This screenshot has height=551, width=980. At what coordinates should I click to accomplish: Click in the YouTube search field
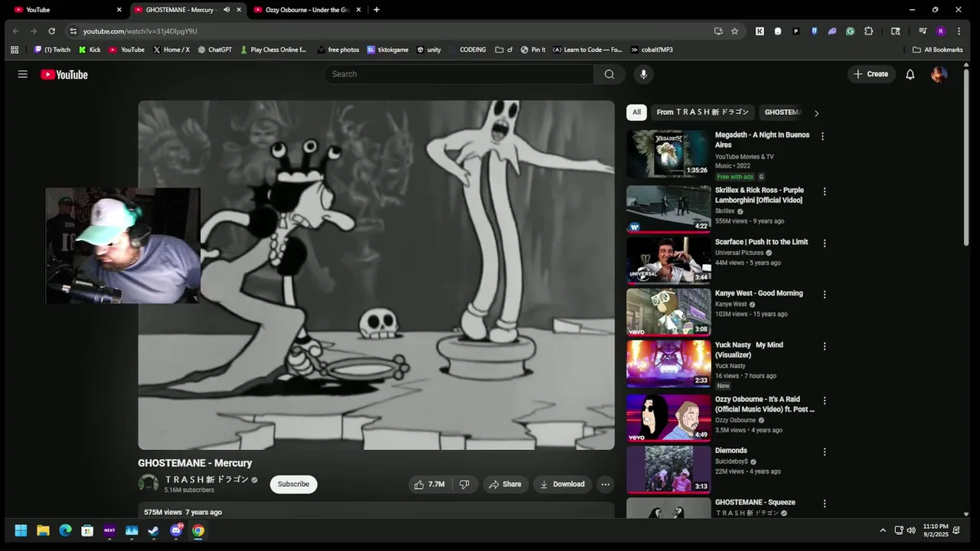pos(459,74)
